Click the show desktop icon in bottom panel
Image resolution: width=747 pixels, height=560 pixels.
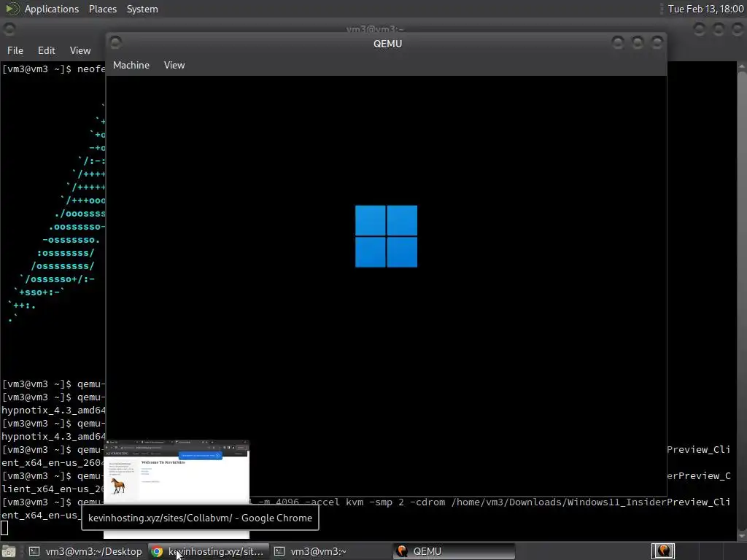9,551
